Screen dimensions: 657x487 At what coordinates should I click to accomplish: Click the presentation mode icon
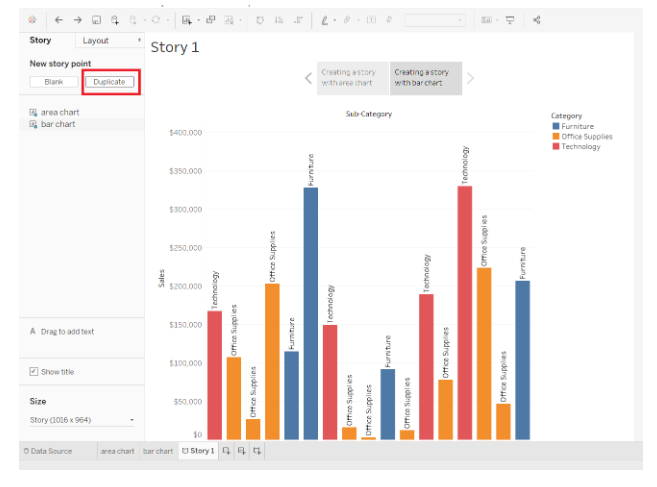pos(510,19)
